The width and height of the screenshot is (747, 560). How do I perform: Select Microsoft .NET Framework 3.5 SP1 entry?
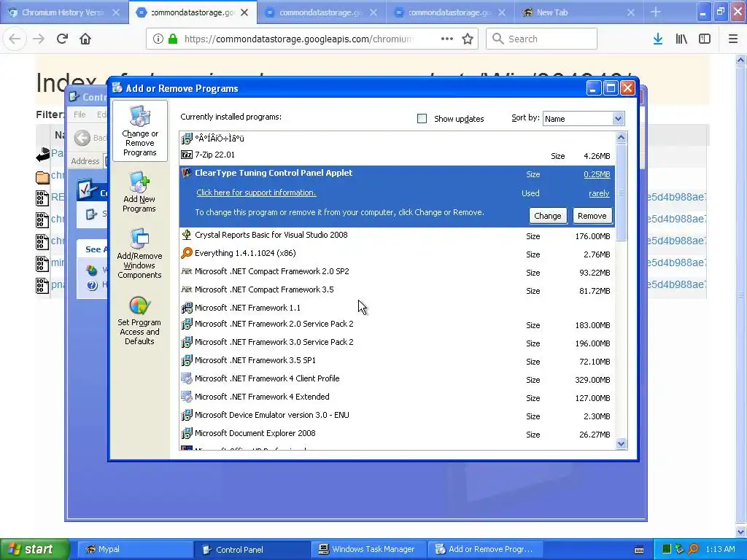click(398, 360)
